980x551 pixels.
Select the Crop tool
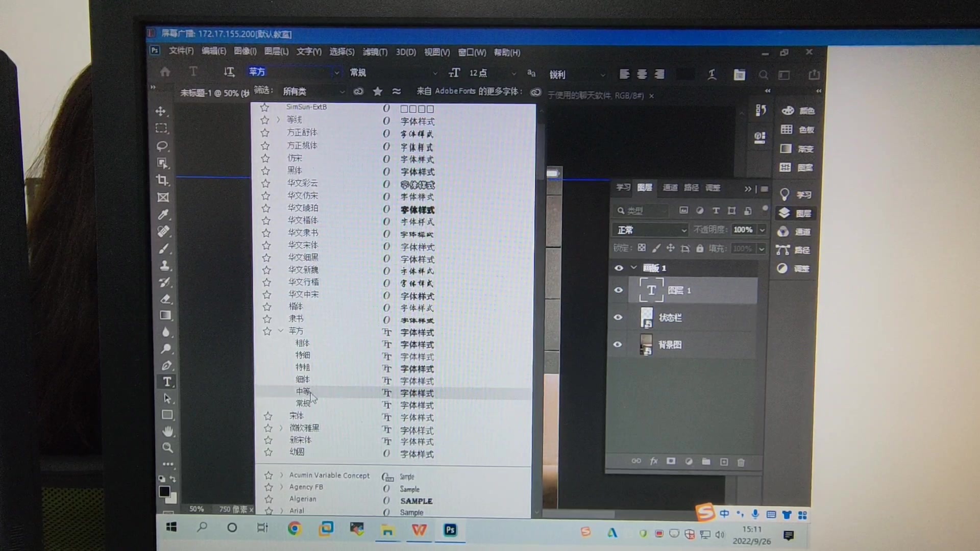(162, 179)
